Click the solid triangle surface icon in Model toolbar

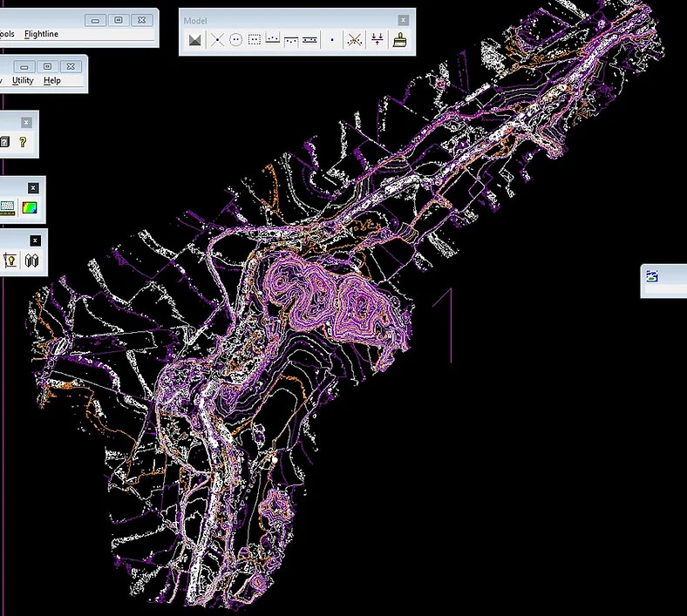(195, 40)
